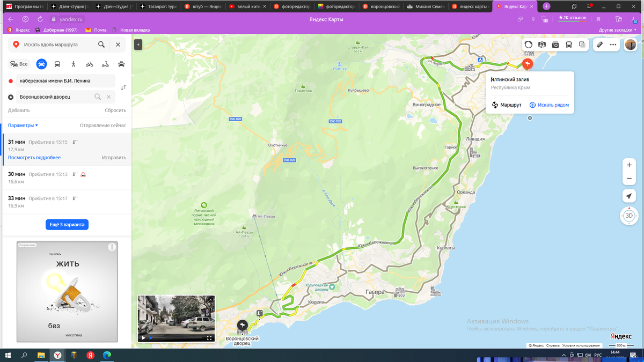Click Маршрут in Ялтинский залив popup
The height and width of the screenshot is (362, 644).
point(507,105)
